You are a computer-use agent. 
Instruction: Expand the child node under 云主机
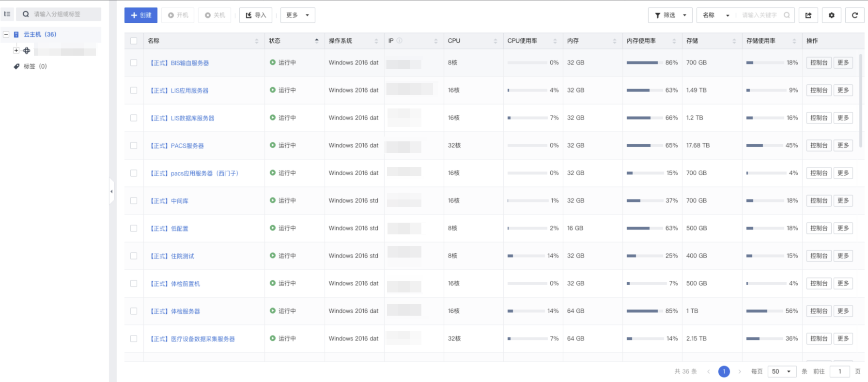[16, 50]
